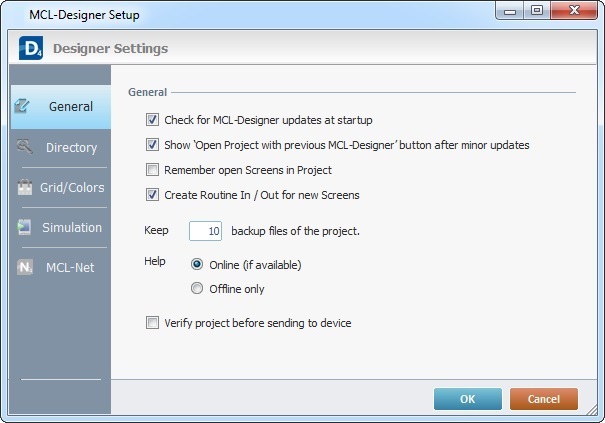Choose Offline only help option

tap(197, 289)
